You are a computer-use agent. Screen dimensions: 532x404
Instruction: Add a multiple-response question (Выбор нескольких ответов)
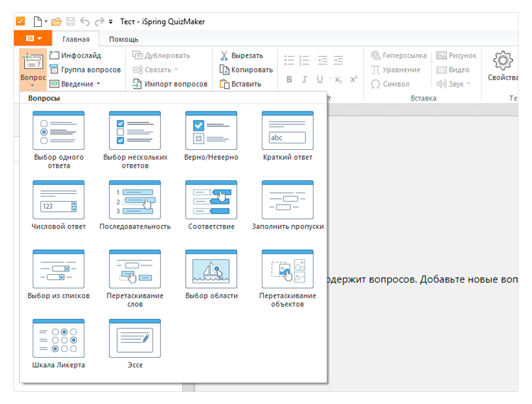point(135,140)
